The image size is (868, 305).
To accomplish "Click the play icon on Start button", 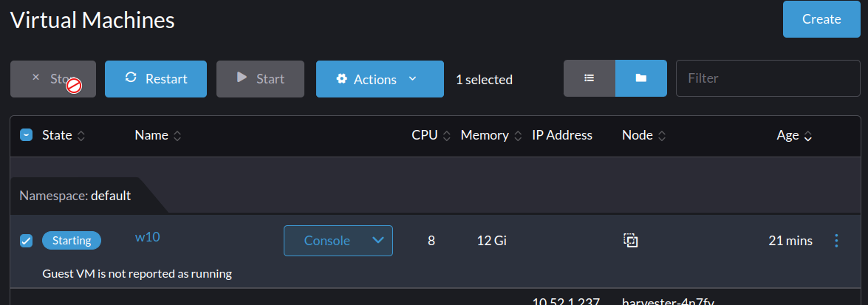I will tap(242, 78).
